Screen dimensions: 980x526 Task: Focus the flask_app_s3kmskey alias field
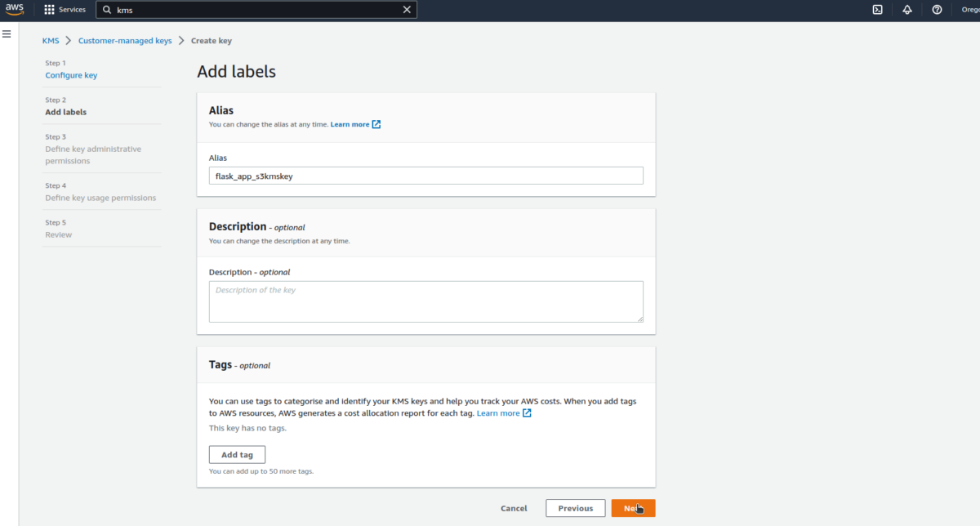click(425, 175)
